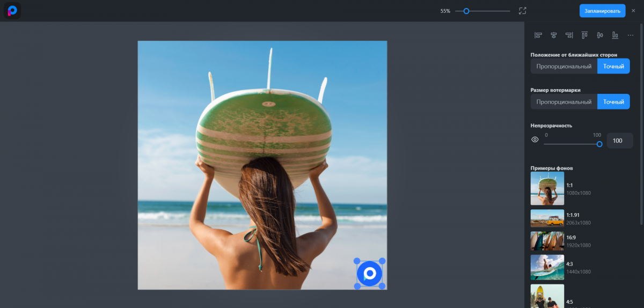Click the opacity slider handle
Image resolution: width=644 pixels, height=308 pixels.
point(599,144)
